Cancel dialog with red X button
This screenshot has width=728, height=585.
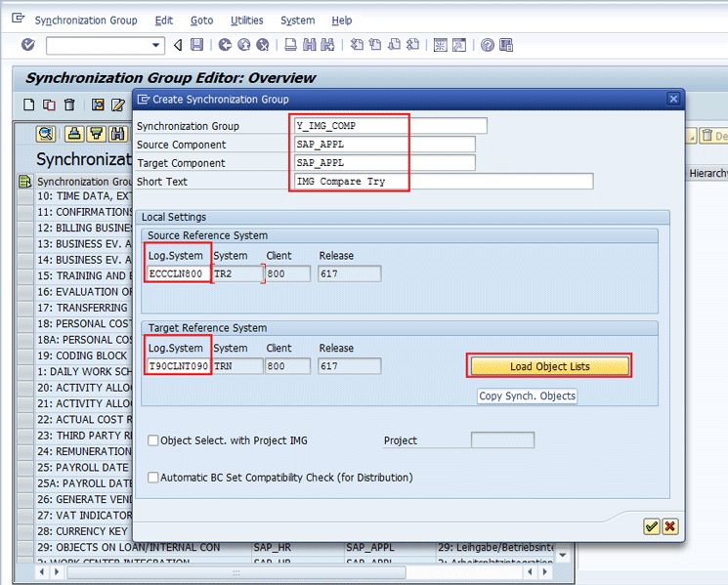[x=669, y=526]
